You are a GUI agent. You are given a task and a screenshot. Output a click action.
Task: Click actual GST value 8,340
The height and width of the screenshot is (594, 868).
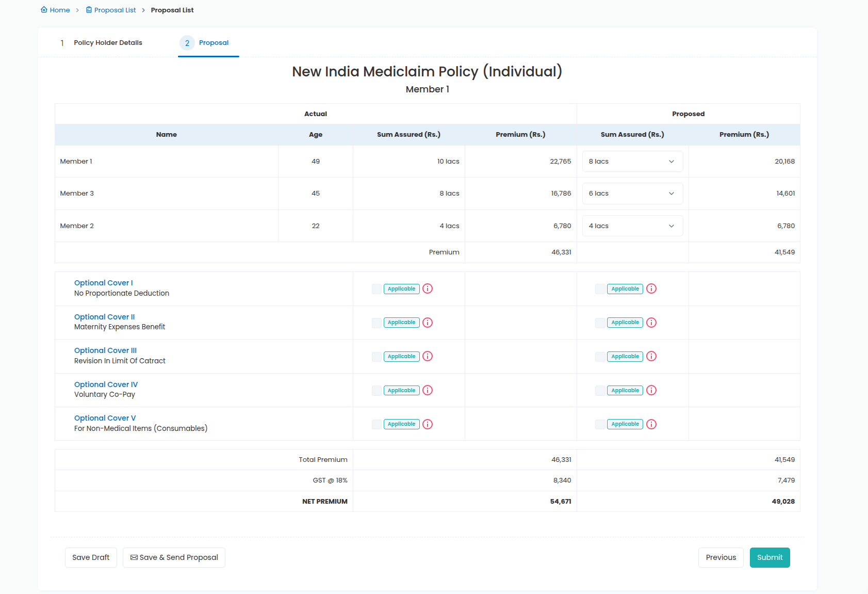tap(562, 480)
